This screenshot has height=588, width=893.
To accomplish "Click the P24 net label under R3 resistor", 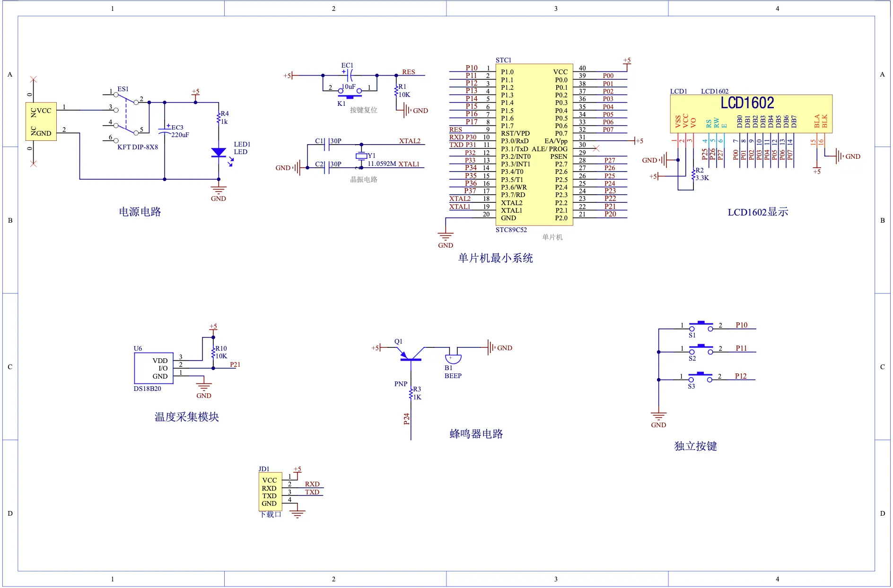I will point(406,419).
